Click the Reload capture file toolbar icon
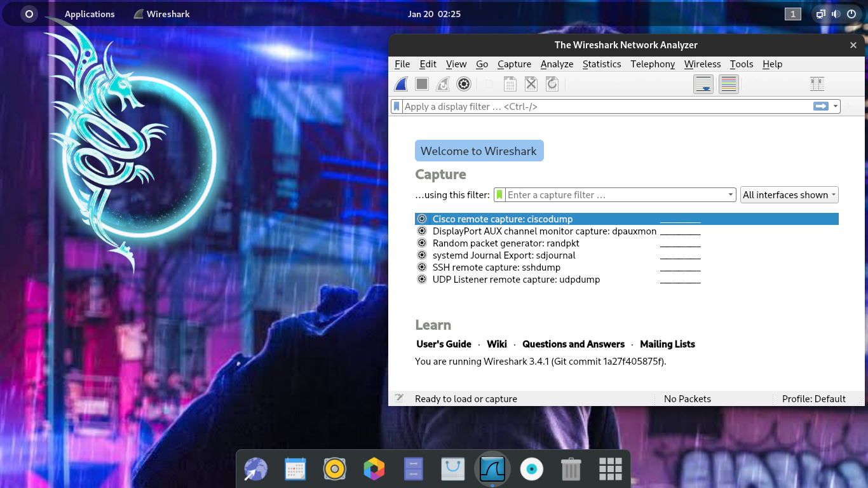Viewport: 868px width, 488px height. (552, 84)
